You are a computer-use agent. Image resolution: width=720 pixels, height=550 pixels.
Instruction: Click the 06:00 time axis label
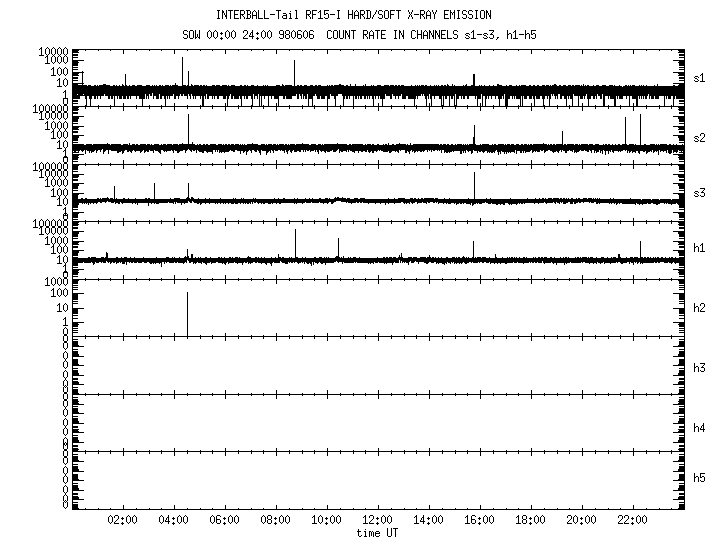pyautogui.click(x=225, y=520)
